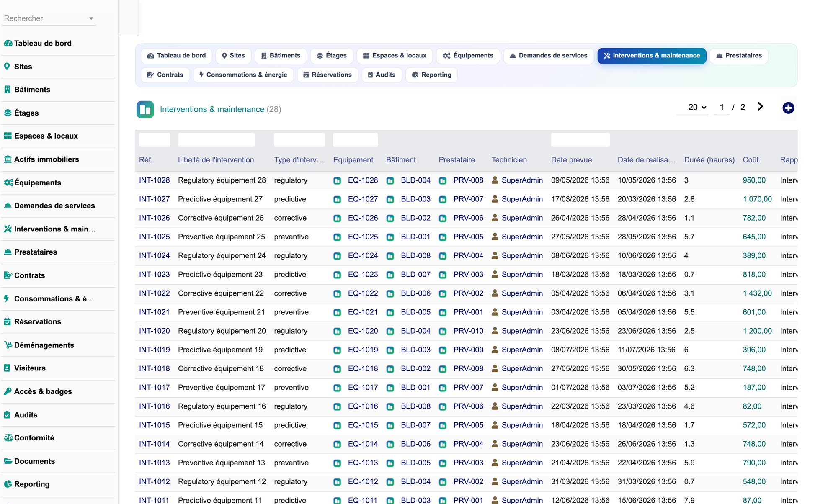Click the Déménagements icon in sidebar
Image resolution: width=815 pixels, height=504 pixels.
pyautogui.click(x=8, y=345)
